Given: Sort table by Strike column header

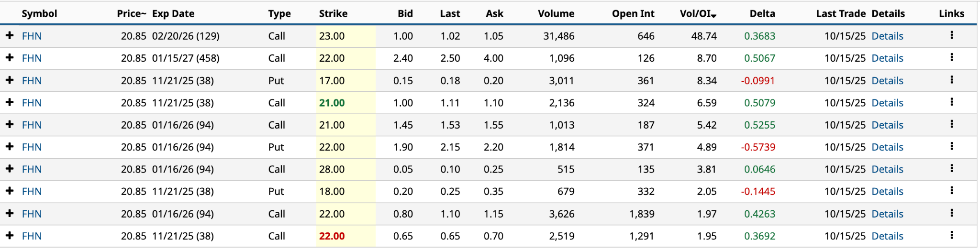Looking at the screenshot, I should click(x=333, y=14).
